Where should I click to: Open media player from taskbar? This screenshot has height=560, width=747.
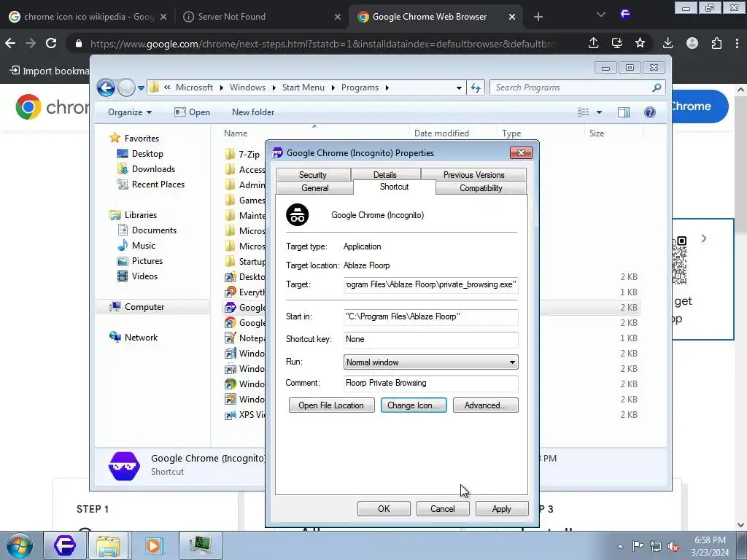[153, 545]
